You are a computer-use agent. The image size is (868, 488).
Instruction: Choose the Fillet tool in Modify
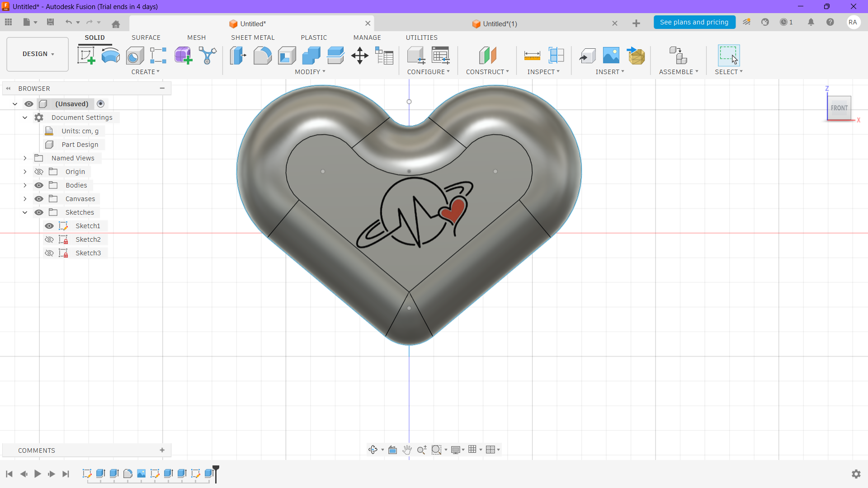click(262, 56)
